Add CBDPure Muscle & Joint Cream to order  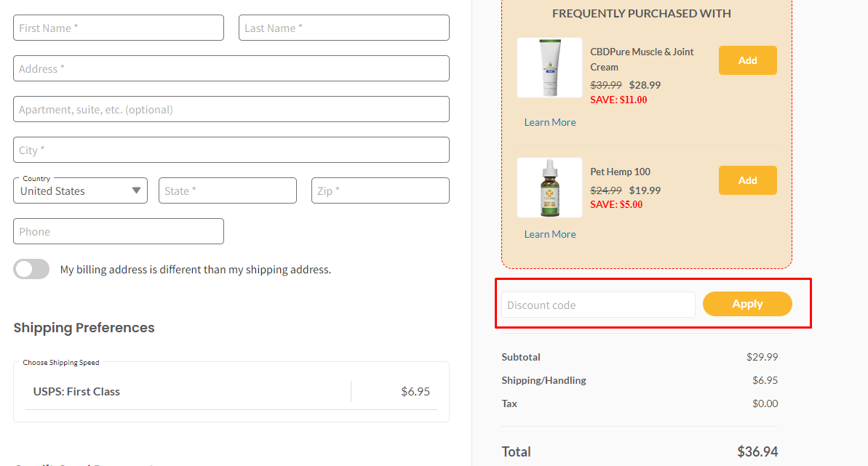(747, 60)
